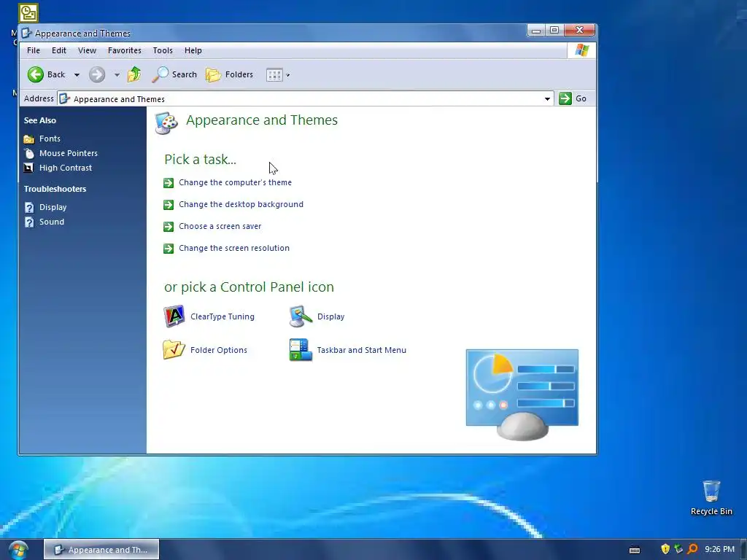Click Appearance and Themes taskbar button
Viewport: 747px width, 560px height.
tap(101, 550)
